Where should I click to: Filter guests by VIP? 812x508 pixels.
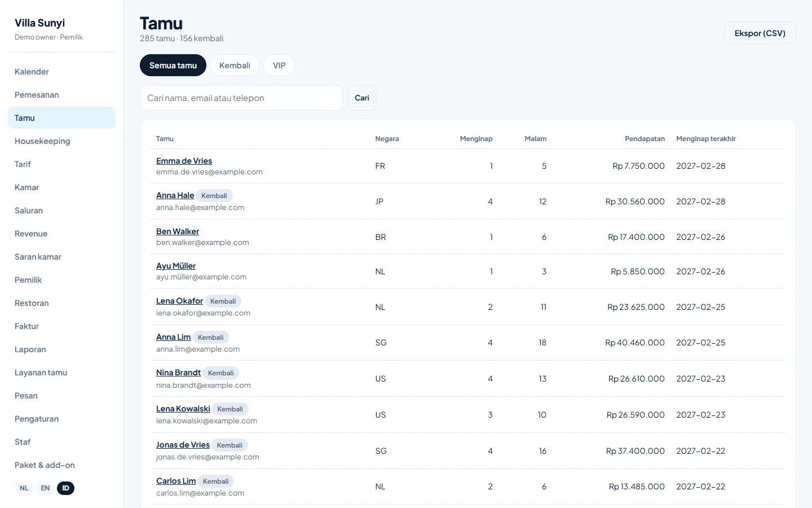279,65
